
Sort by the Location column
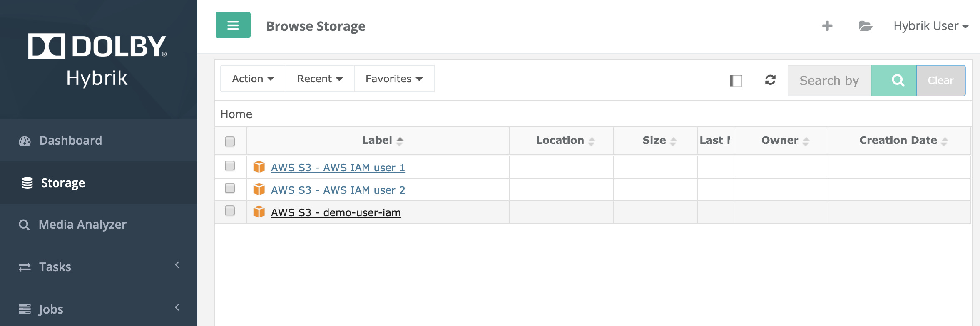coord(561,141)
